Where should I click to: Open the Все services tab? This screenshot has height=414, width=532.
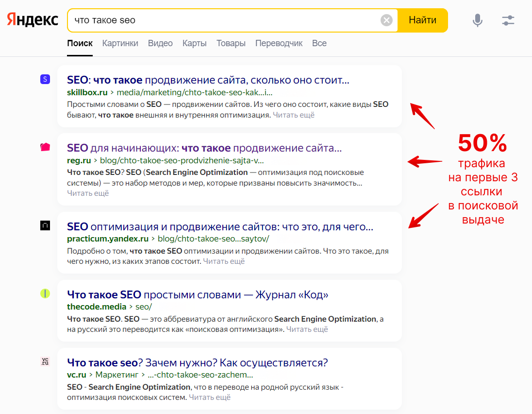click(319, 43)
